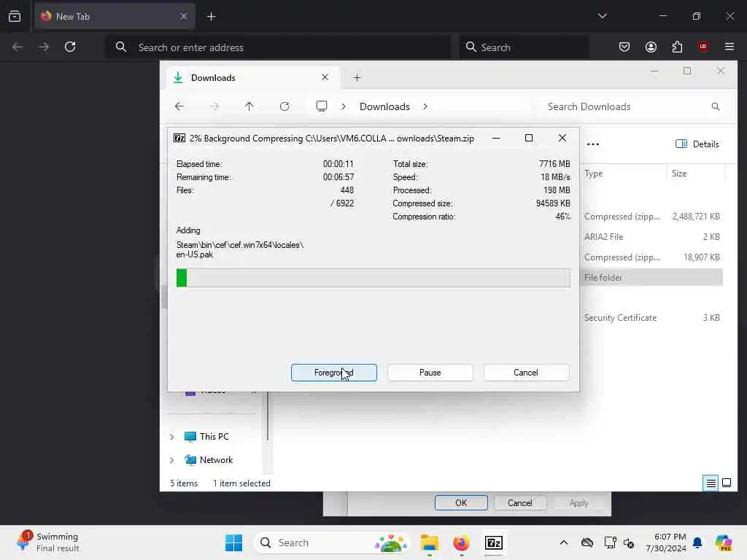Select Network in navigation pane
The width and height of the screenshot is (747, 560).
pyautogui.click(x=216, y=459)
